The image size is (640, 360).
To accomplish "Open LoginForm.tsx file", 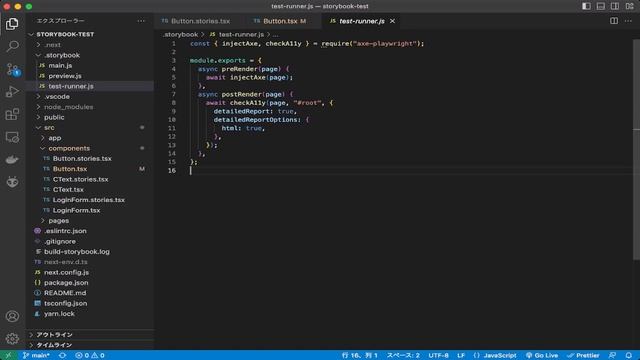I will (x=90, y=210).
